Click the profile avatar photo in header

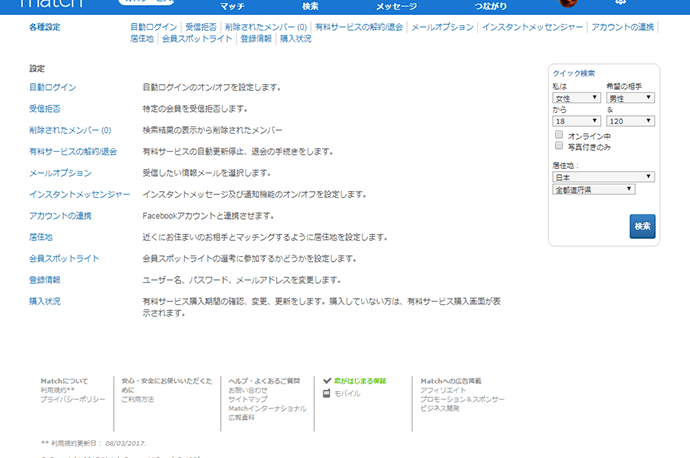point(568,3)
